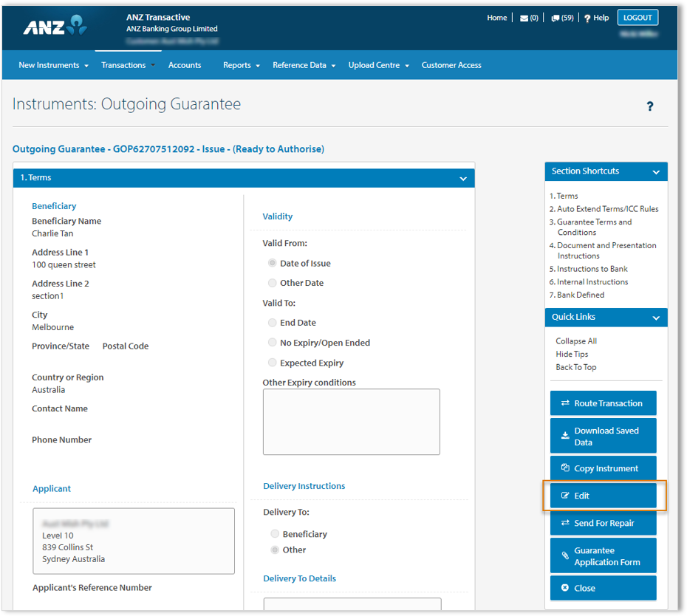
Task: Select the Date of Issue radio button
Action: pyautogui.click(x=273, y=264)
